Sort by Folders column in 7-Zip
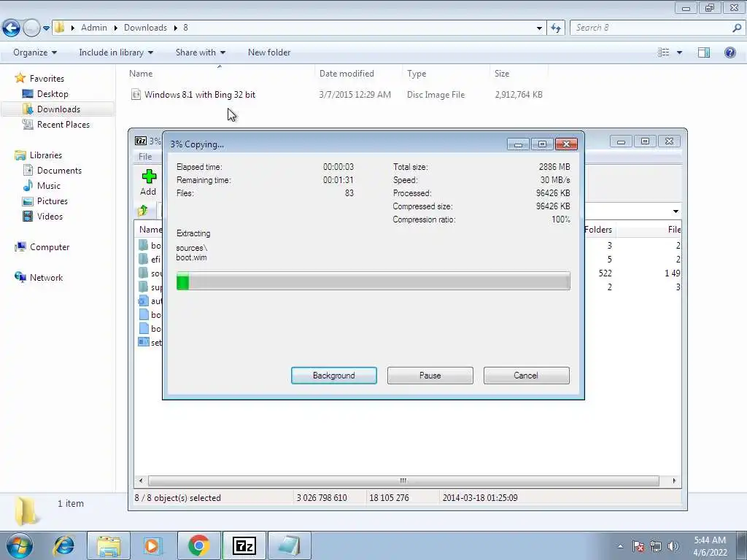747x560 pixels. [x=598, y=230]
